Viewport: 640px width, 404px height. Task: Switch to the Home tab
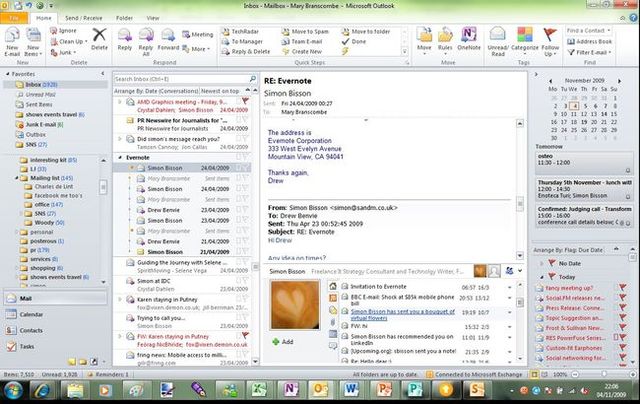pos(44,18)
